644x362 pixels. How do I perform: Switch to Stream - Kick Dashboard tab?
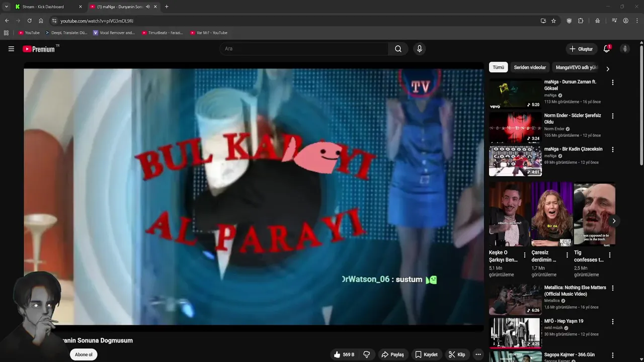pyautogui.click(x=48, y=7)
